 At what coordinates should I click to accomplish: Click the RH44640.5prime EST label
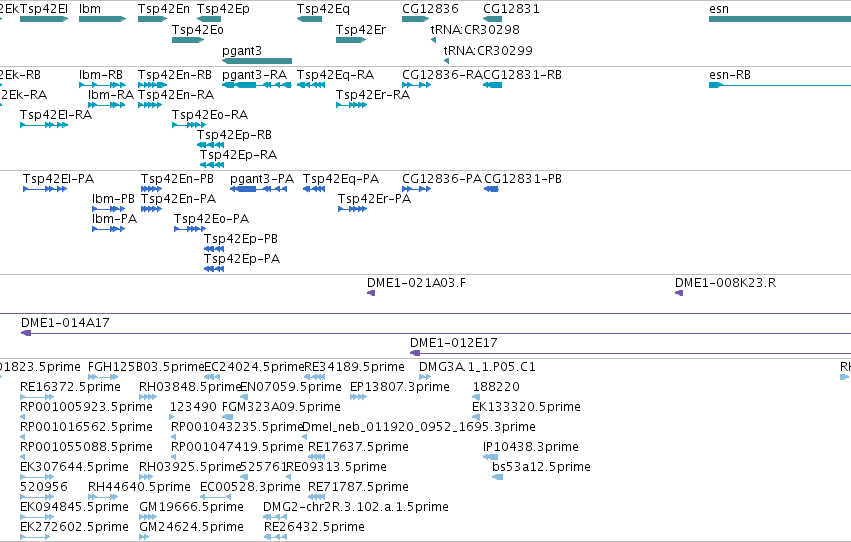click(139, 487)
